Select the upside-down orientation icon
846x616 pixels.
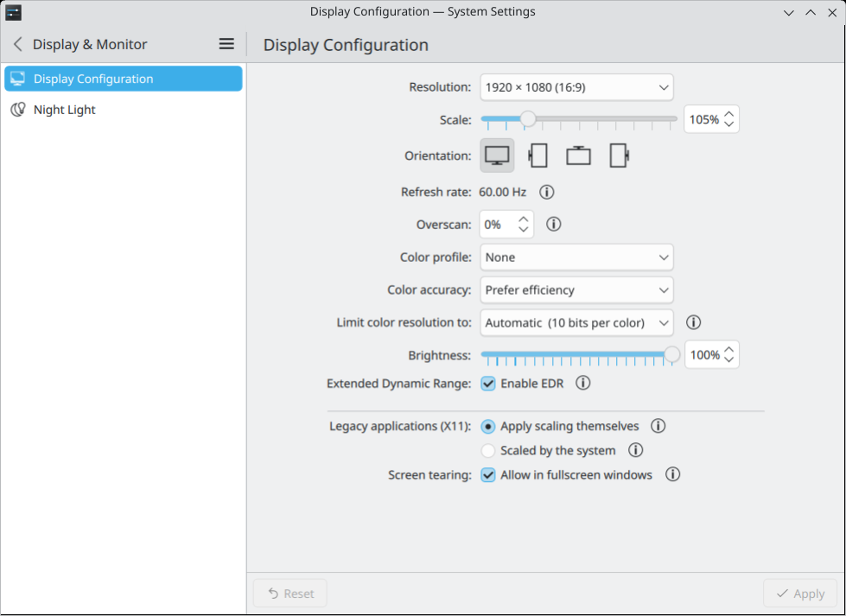(578, 156)
